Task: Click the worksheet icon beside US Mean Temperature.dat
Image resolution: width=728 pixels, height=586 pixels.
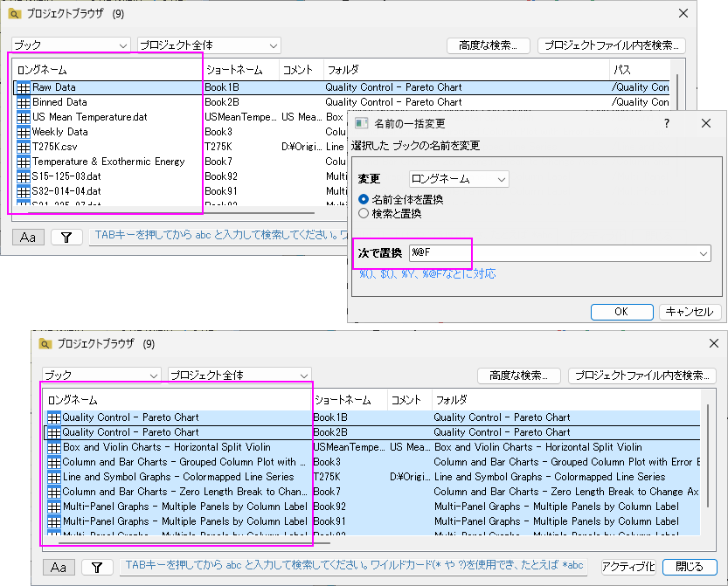Action: click(x=24, y=117)
